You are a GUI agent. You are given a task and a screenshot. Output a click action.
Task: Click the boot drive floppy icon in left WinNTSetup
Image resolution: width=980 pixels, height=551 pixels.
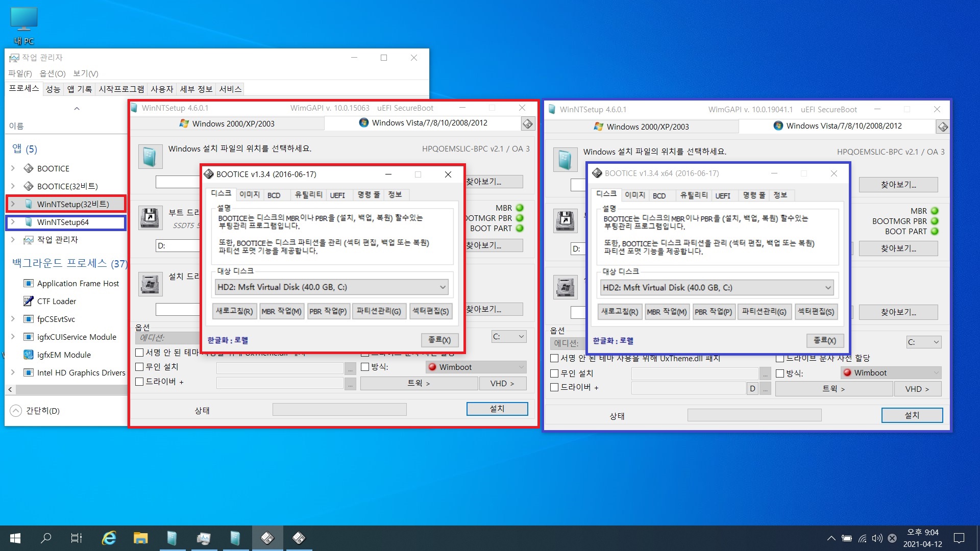(150, 218)
